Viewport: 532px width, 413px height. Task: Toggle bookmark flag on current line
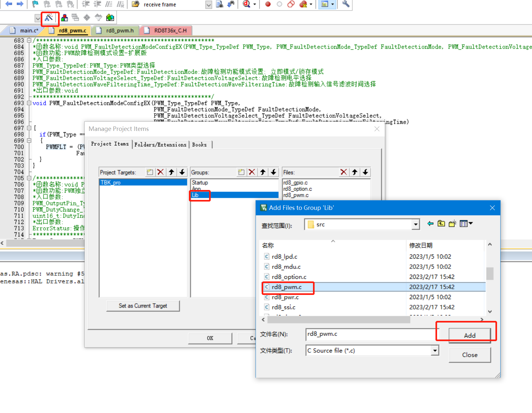click(x=35, y=4)
